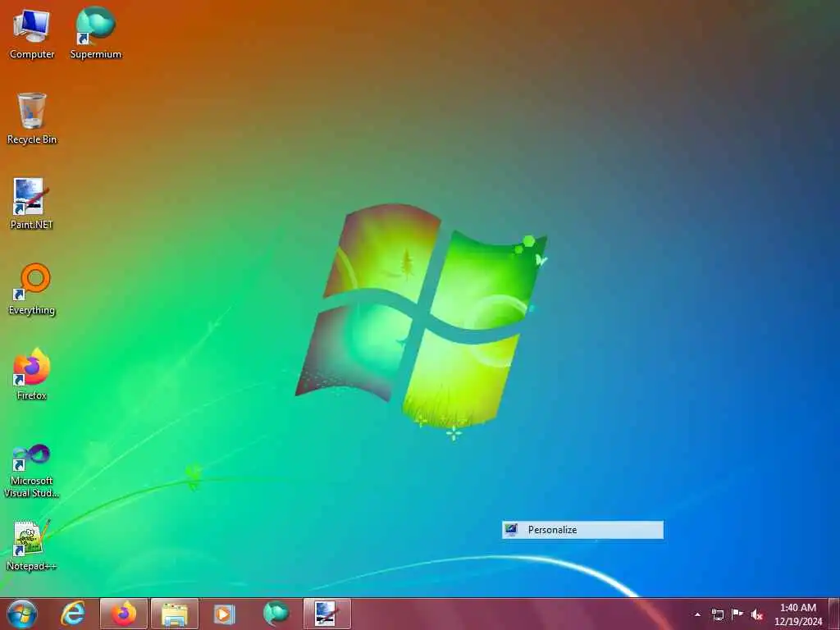Open Windows Explorer from the taskbar
The width and height of the screenshot is (840, 630).
(x=175, y=614)
